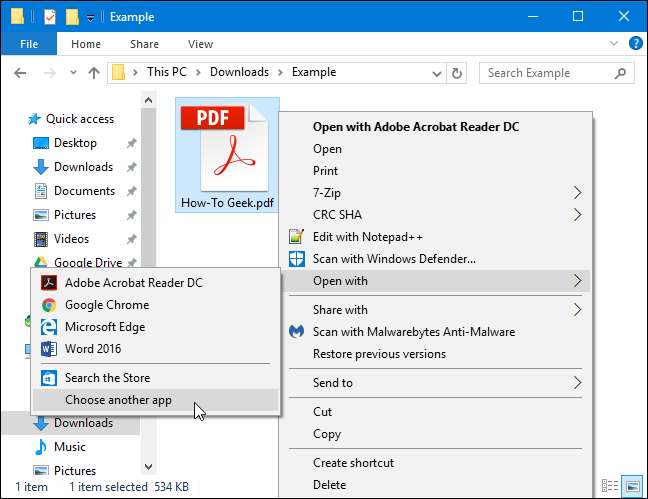Expand the Send to submenu arrow
The height and width of the screenshot is (499, 648).
click(577, 383)
